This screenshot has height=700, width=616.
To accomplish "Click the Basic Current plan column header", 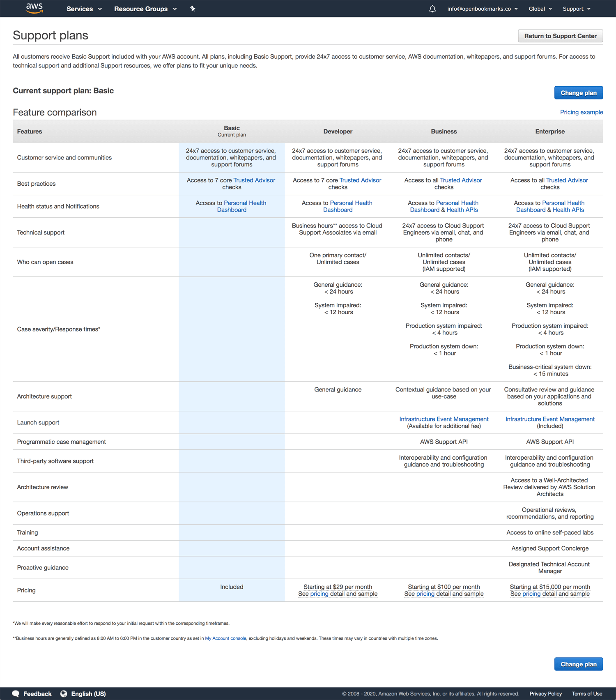I will click(x=232, y=131).
